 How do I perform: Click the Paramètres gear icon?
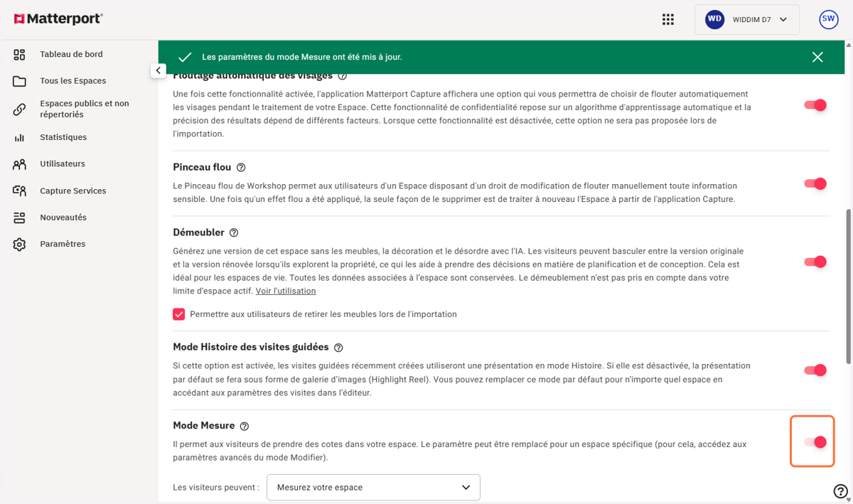(x=19, y=244)
